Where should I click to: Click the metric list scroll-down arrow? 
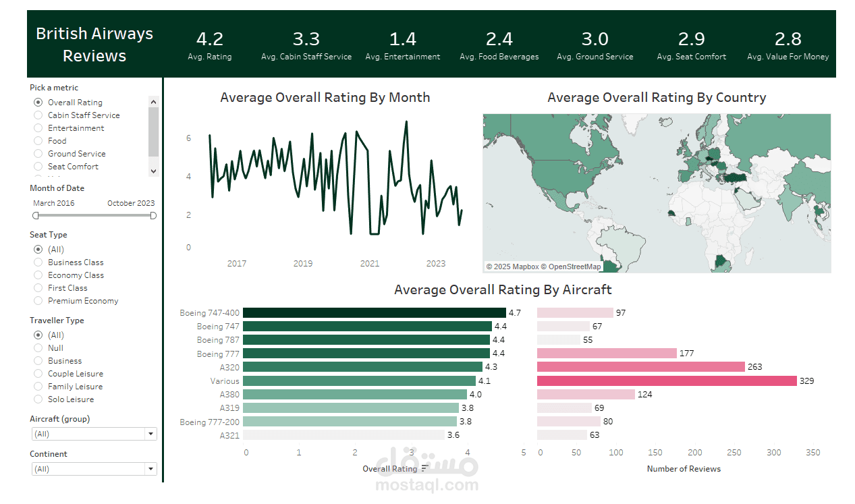pos(153,171)
